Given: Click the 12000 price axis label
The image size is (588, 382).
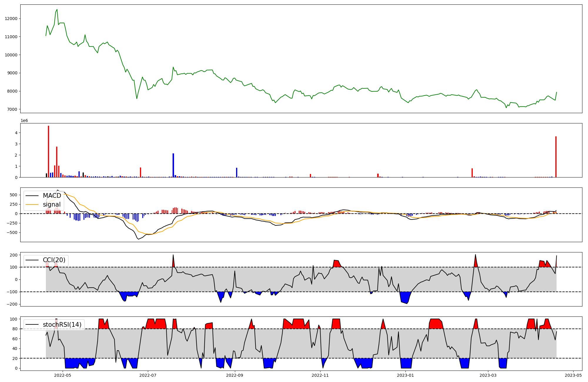Looking at the screenshot, I should [11, 19].
